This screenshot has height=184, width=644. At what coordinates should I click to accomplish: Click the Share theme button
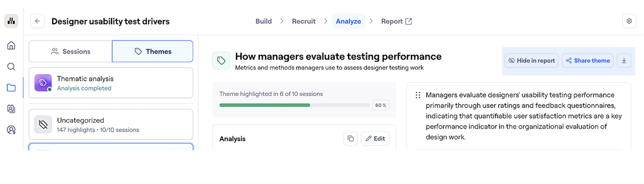click(588, 61)
